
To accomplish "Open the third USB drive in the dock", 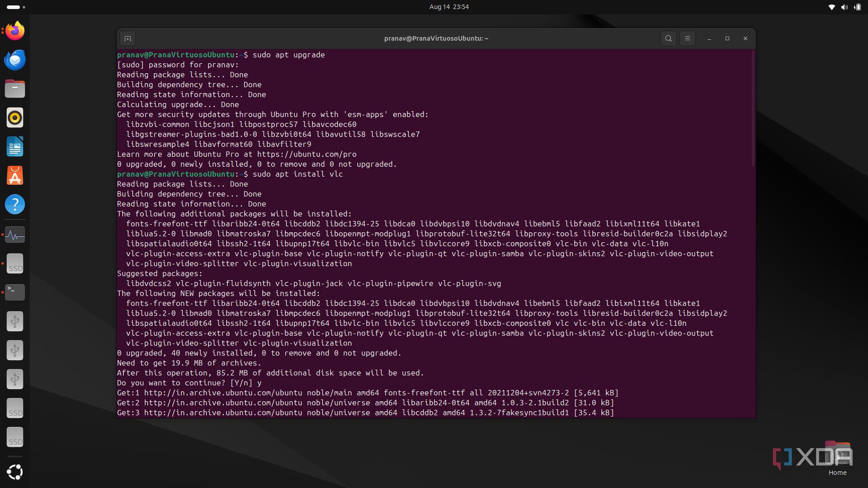I will [15, 379].
